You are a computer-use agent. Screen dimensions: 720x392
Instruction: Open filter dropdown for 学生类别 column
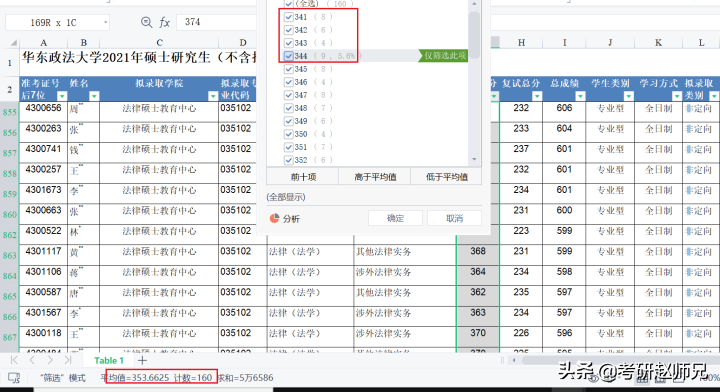coord(628,95)
